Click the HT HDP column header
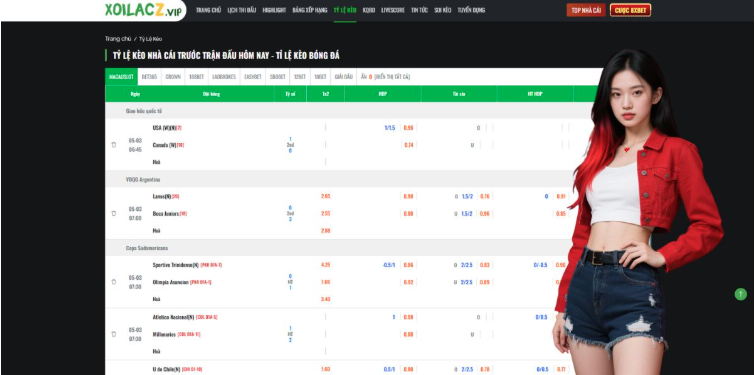 535,94
